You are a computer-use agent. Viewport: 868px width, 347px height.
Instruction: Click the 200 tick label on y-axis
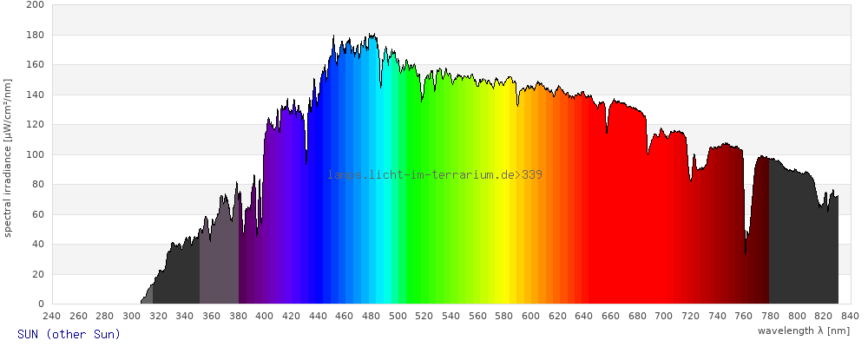click(35, 5)
